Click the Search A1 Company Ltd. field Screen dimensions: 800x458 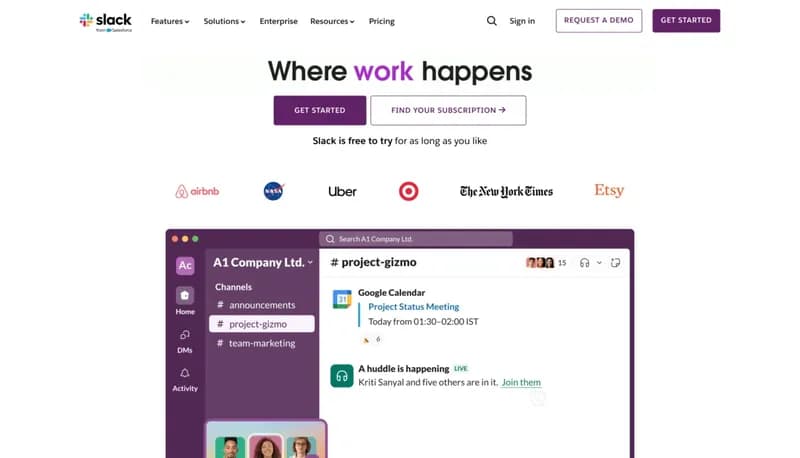pyautogui.click(x=416, y=239)
